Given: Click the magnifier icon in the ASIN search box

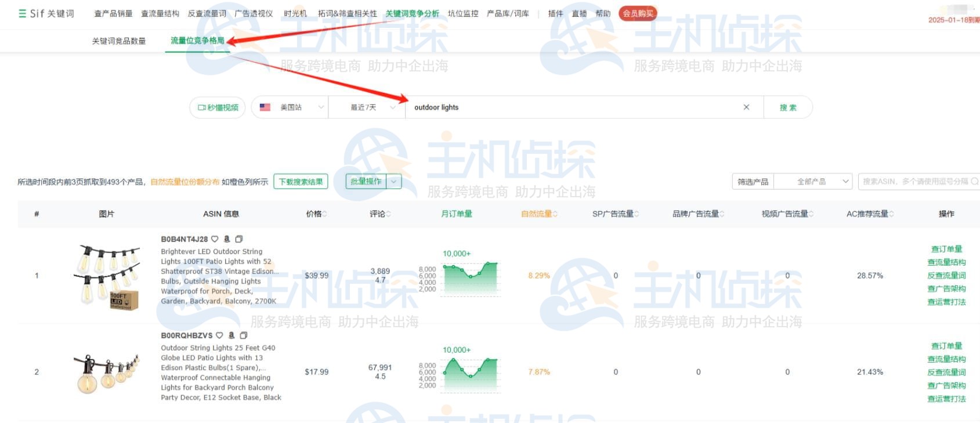Looking at the screenshot, I should point(974,182).
